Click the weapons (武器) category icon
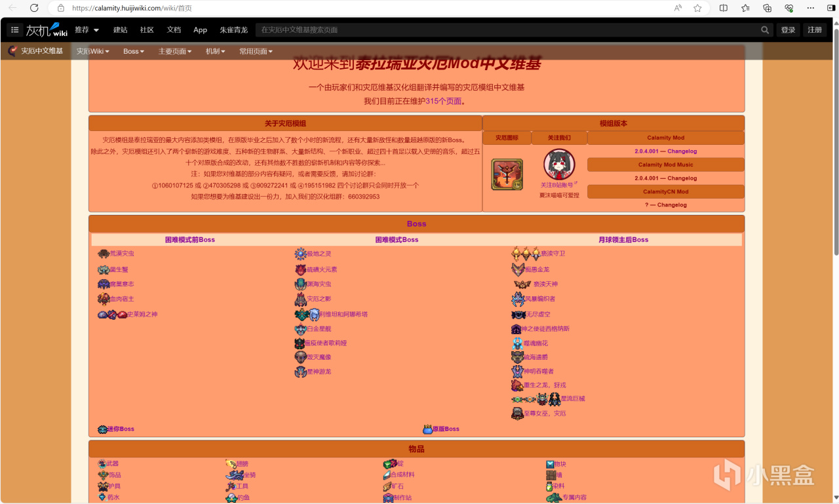The height and width of the screenshot is (504, 839). pos(102,464)
